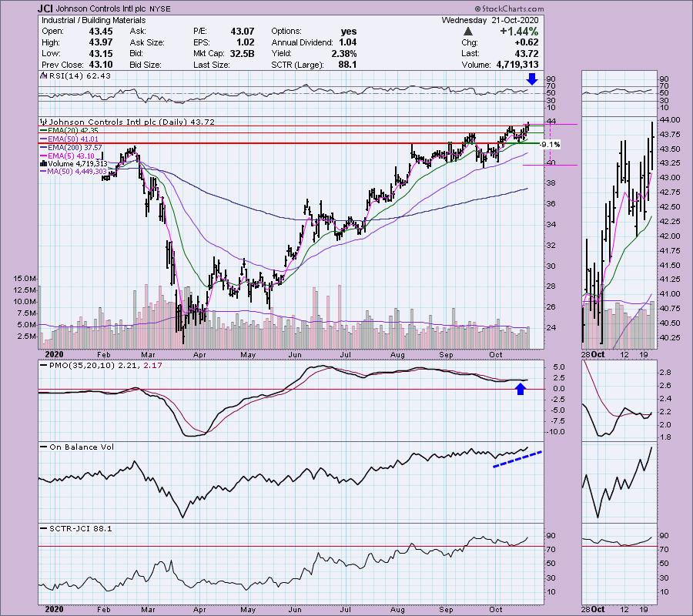Click the up-triangle price change icon
The image size is (693, 616).
click(x=468, y=32)
